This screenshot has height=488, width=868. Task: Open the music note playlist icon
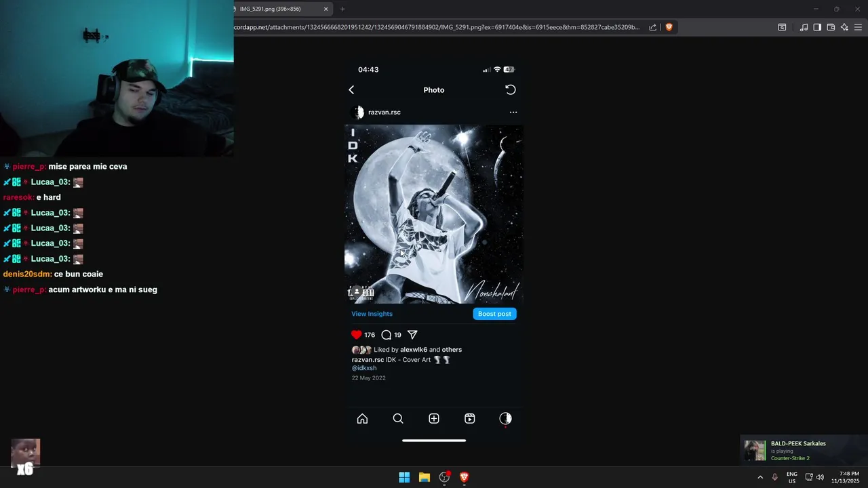coord(804,27)
